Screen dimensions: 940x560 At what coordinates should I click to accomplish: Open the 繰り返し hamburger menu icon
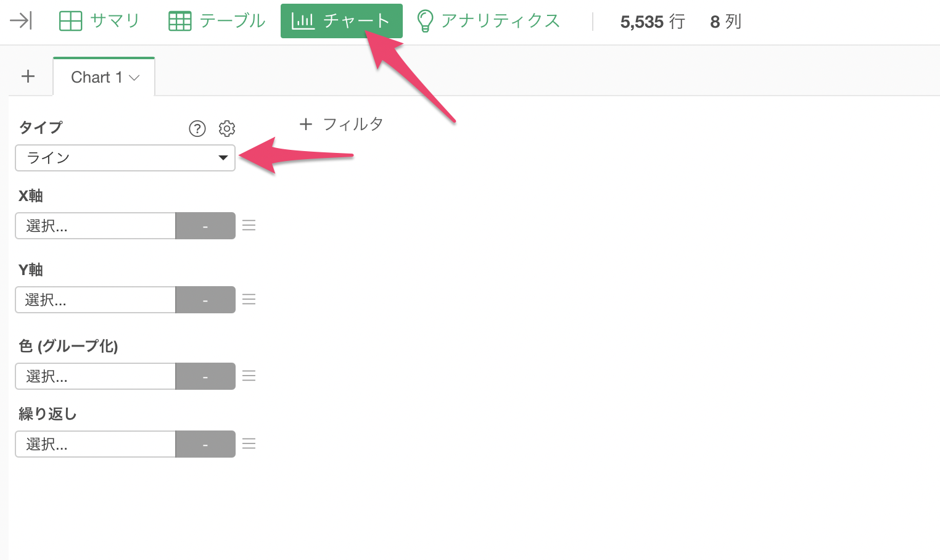[249, 444]
